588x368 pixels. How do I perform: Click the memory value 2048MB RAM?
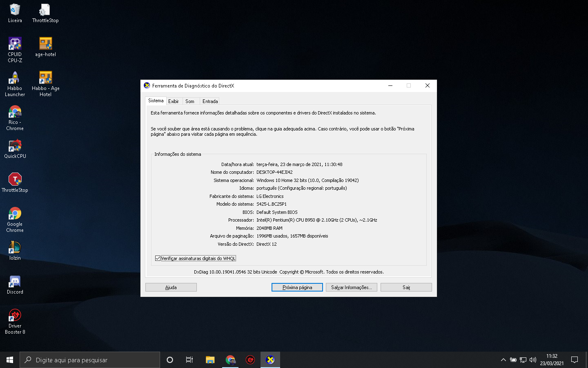coord(269,228)
